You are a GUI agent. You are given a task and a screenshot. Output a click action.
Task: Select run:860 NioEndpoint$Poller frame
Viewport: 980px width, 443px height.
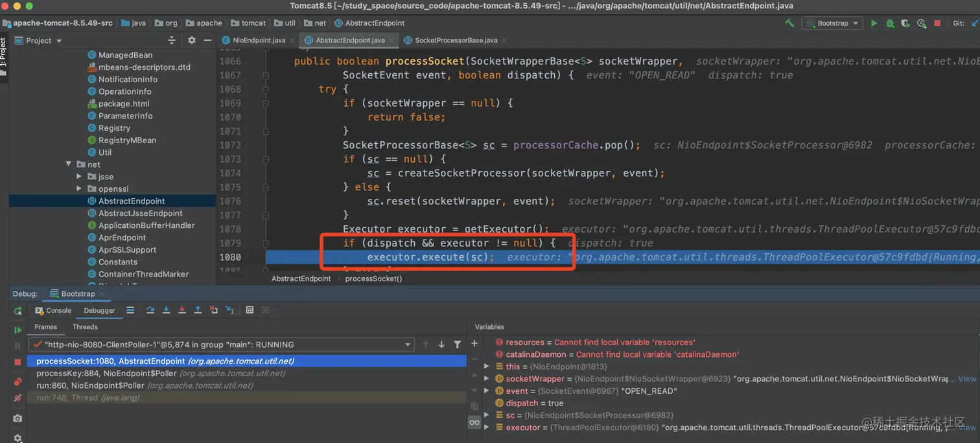pyautogui.click(x=246, y=385)
